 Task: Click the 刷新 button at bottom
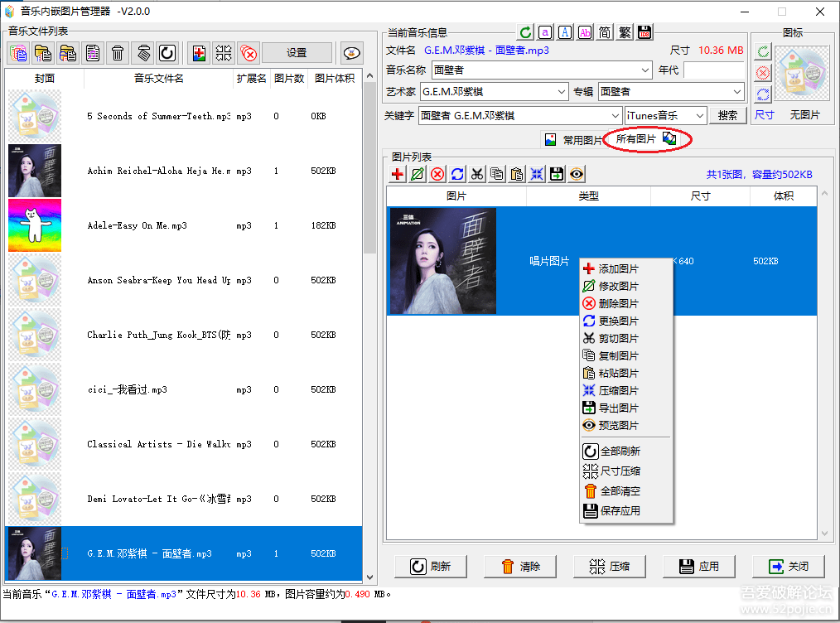pos(431,566)
